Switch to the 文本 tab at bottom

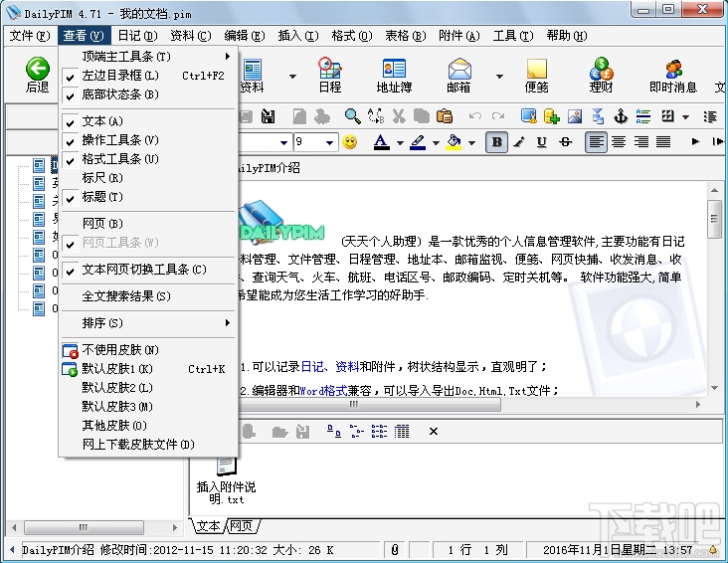pos(209,526)
